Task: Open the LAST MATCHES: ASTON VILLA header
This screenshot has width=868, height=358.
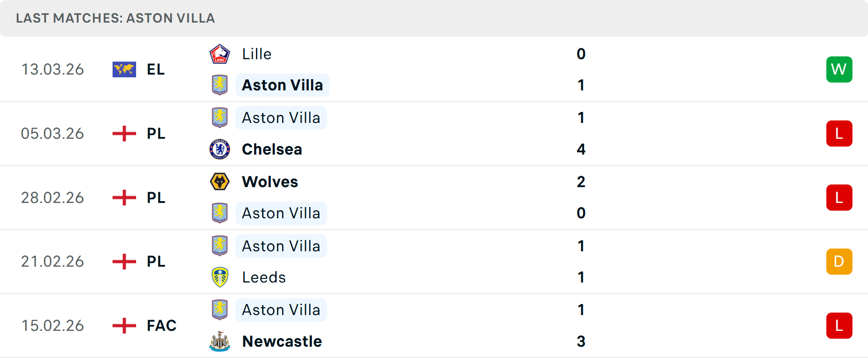Action: click(x=115, y=18)
